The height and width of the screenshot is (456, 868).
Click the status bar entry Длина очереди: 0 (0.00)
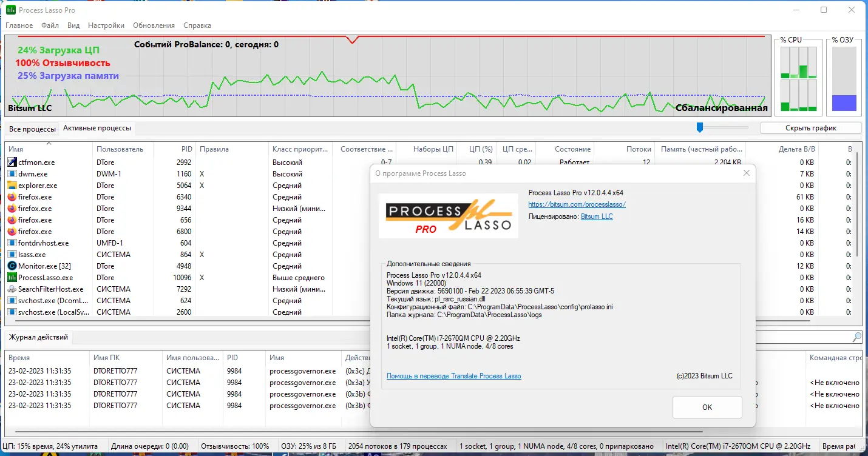(x=151, y=446)
